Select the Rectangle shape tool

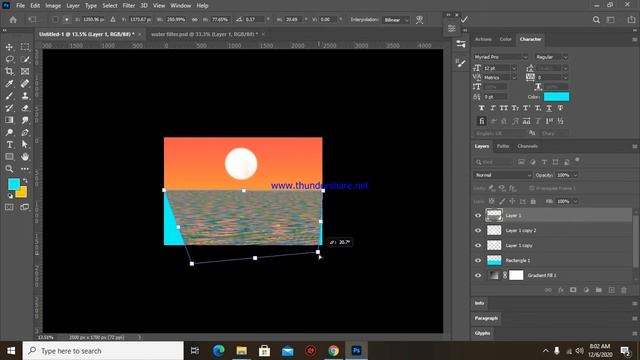tap(9, 157)
